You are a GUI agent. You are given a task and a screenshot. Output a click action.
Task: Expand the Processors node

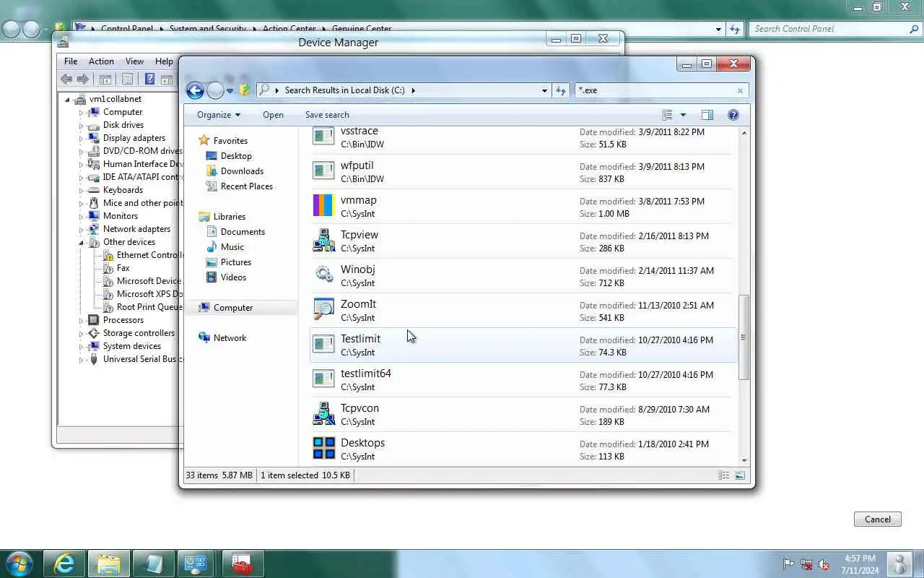pyautogui.click(x=82, y=320)
